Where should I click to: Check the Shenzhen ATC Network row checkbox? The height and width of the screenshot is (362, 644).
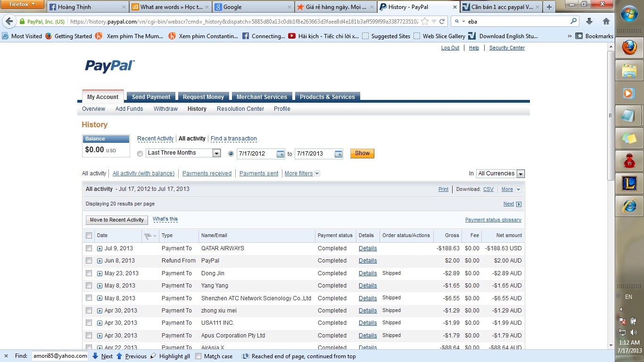tap(89, 298)
